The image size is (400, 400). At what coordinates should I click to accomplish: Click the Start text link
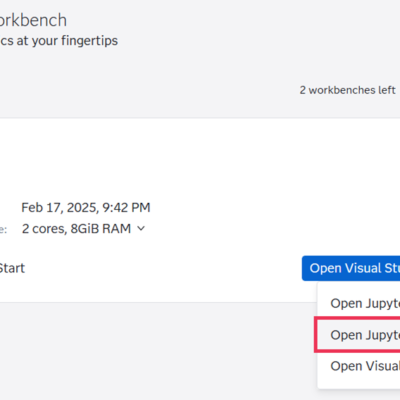(x=12, y=268)
